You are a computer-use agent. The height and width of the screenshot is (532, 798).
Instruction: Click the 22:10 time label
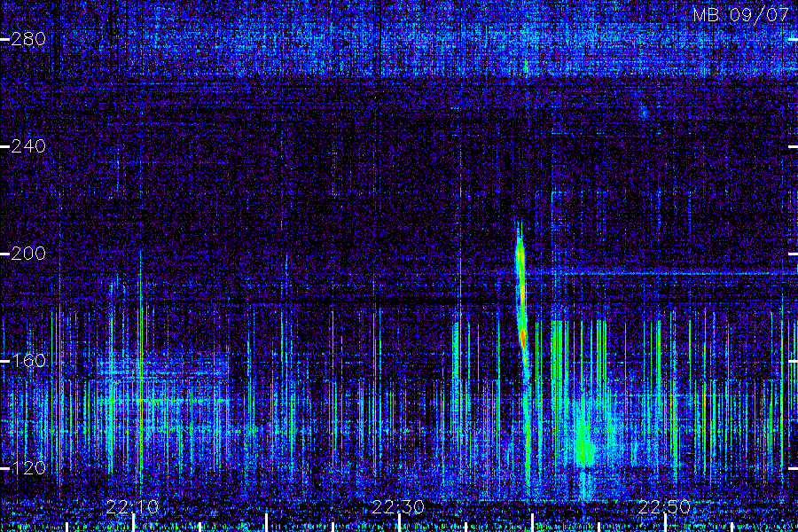(133, 507)
